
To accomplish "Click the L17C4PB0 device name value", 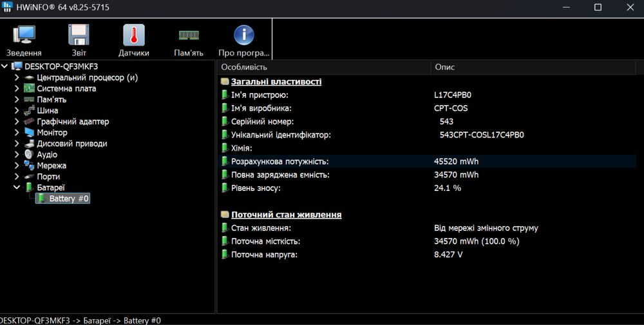I will point(453,95).
